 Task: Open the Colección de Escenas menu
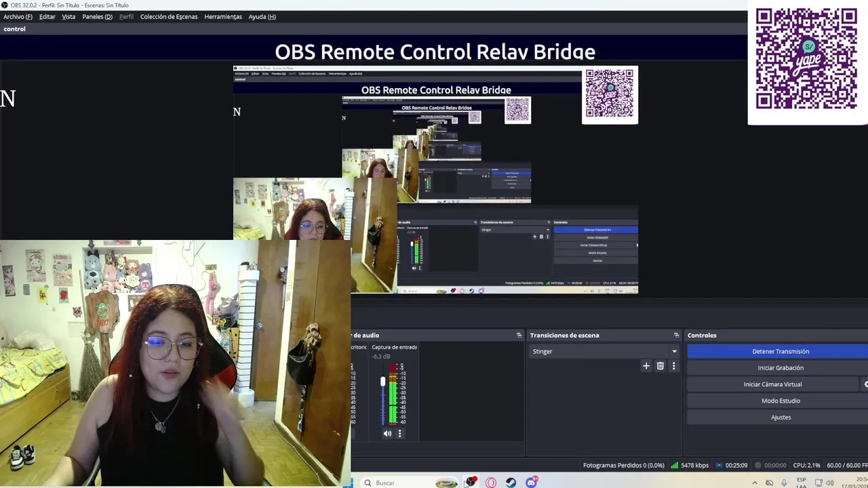point(169,16)
